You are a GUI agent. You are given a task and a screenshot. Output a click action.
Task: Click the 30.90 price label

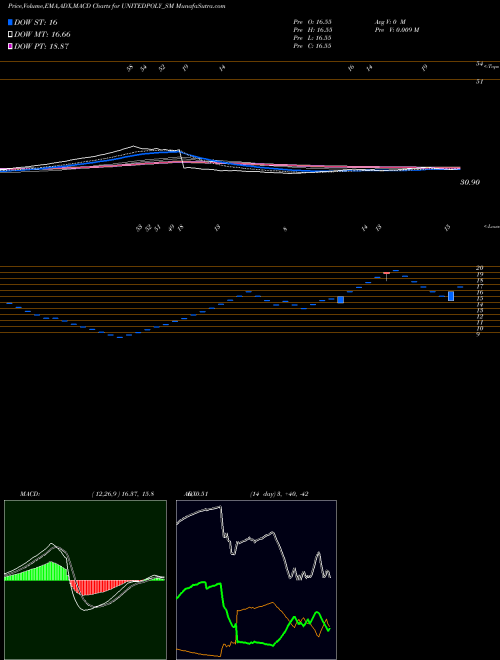coord(470,183)
